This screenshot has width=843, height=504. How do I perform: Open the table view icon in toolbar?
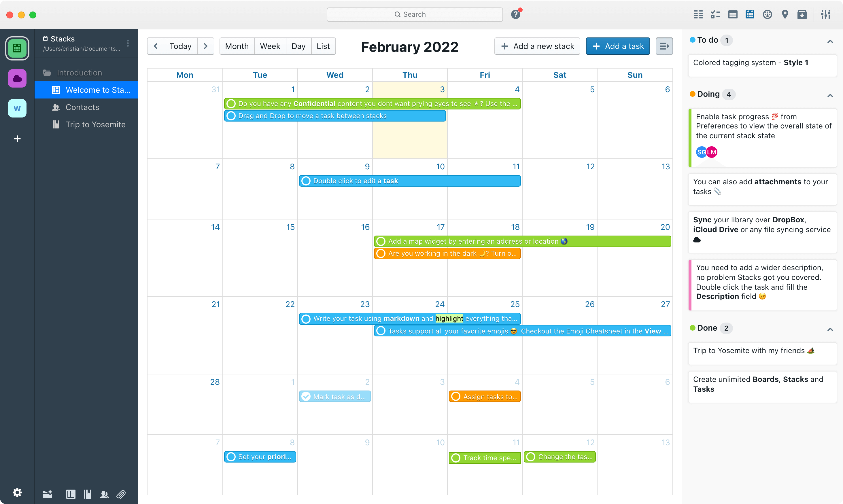[x=733, y=14]
